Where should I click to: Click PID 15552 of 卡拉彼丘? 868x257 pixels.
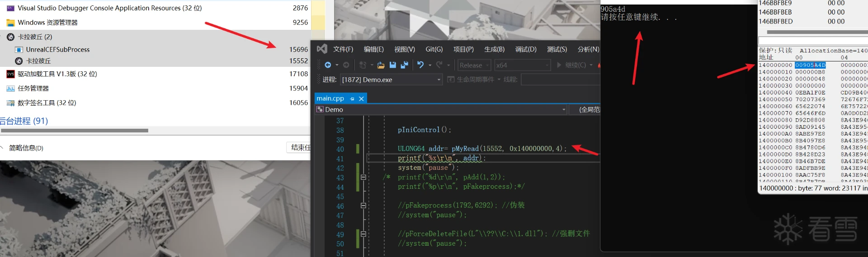298,61
